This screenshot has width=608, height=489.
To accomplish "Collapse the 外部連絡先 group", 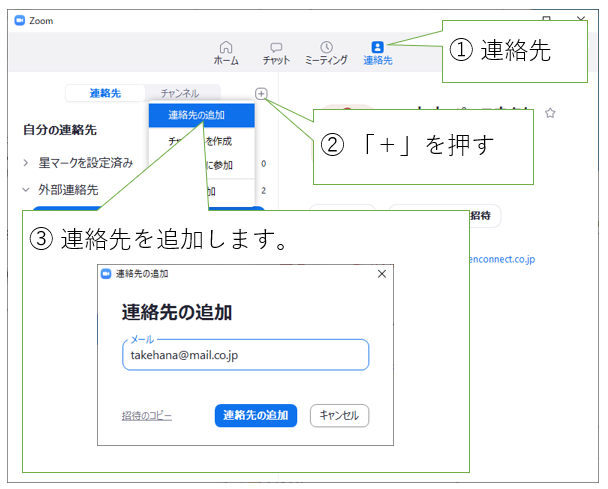I will pos(27,189).
